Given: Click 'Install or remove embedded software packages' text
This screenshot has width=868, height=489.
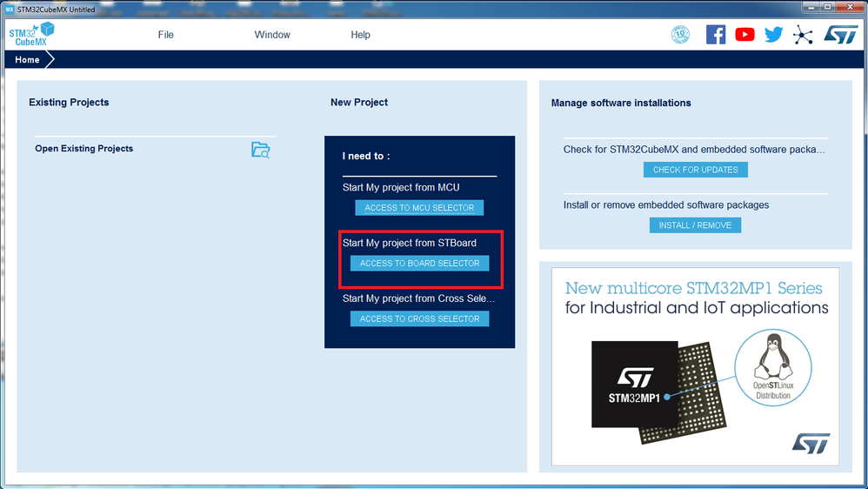Looking at the screenshot, I should pos(666,204).
